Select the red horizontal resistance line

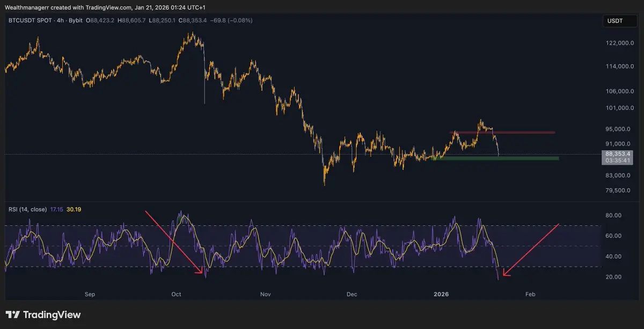pos(503,132)
